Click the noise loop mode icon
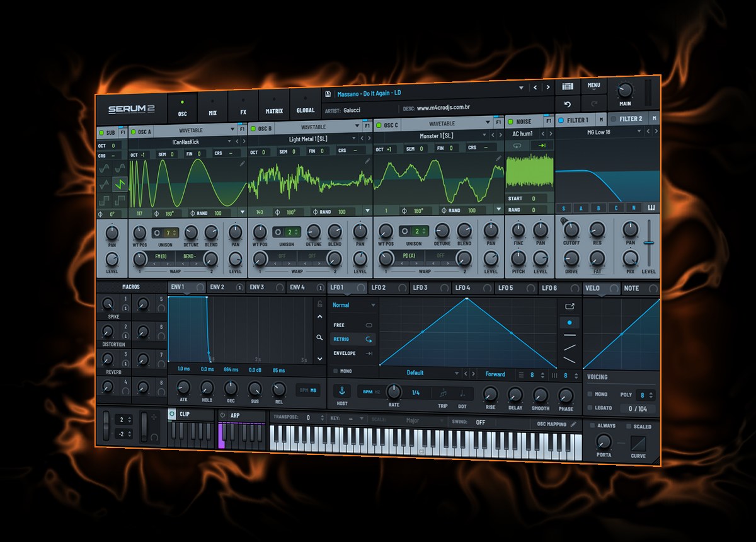Screen dimensions: 756x542 pyautogui.click(x=518, y=145)
